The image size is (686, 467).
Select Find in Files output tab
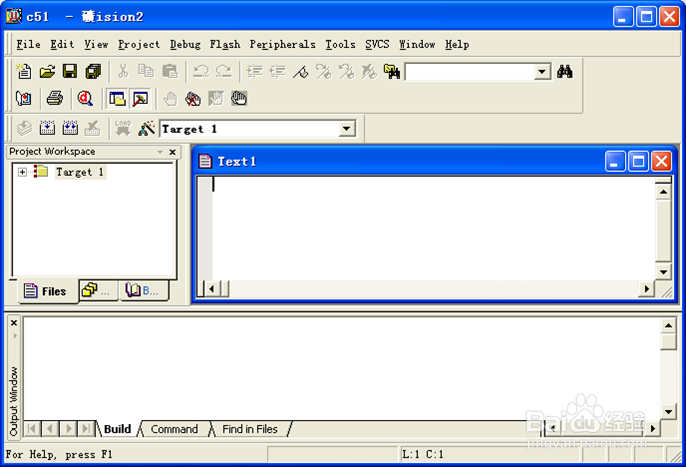(250, 429)
